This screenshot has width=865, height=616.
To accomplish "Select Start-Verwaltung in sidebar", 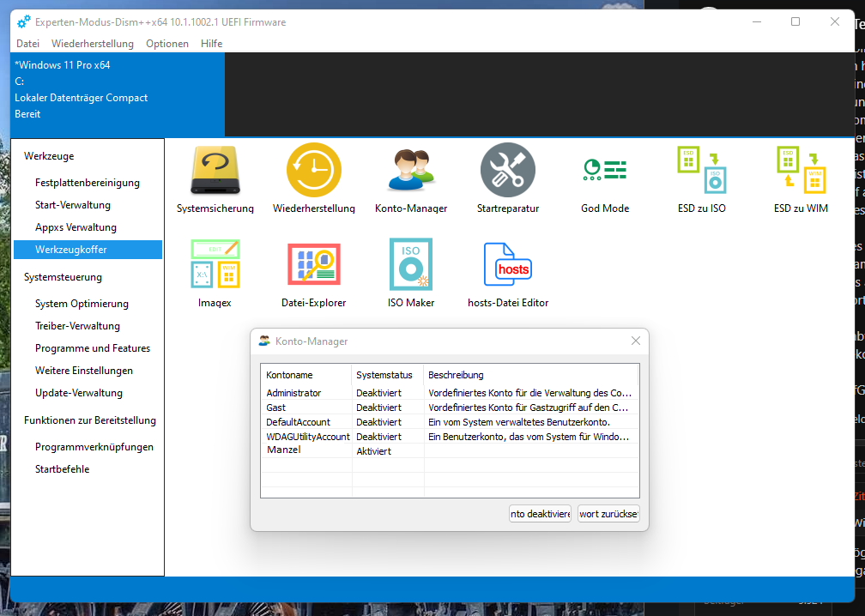I will [x=88, y=205].
